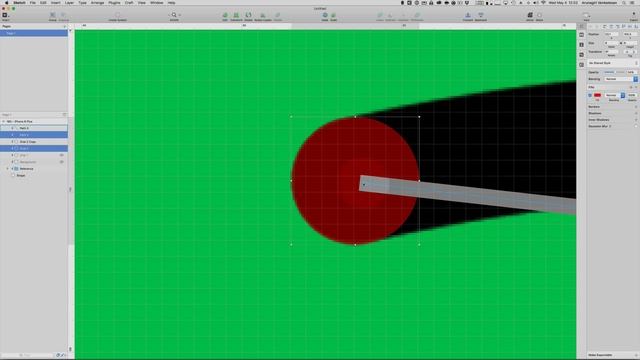Screen dimensions: 640x360
Task: Toggle hidden eye on Rectangle layer
Action: (x=62, y=162)
